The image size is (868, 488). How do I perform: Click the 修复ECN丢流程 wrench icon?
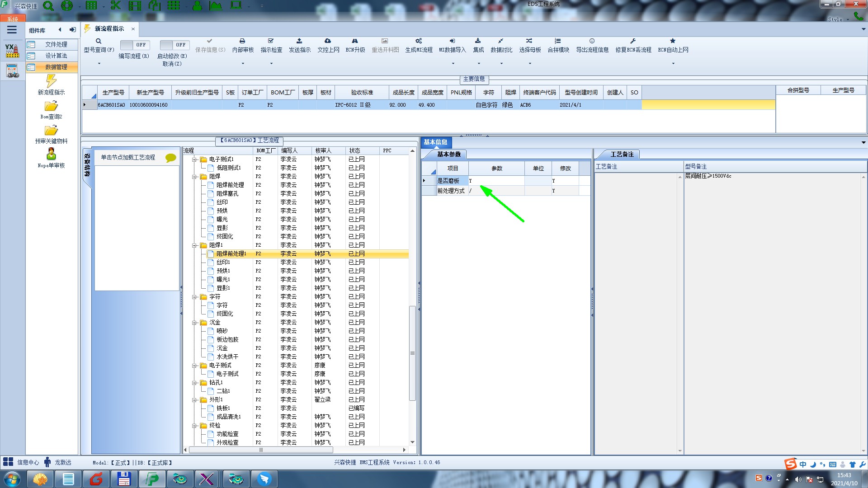pos(633,41)
